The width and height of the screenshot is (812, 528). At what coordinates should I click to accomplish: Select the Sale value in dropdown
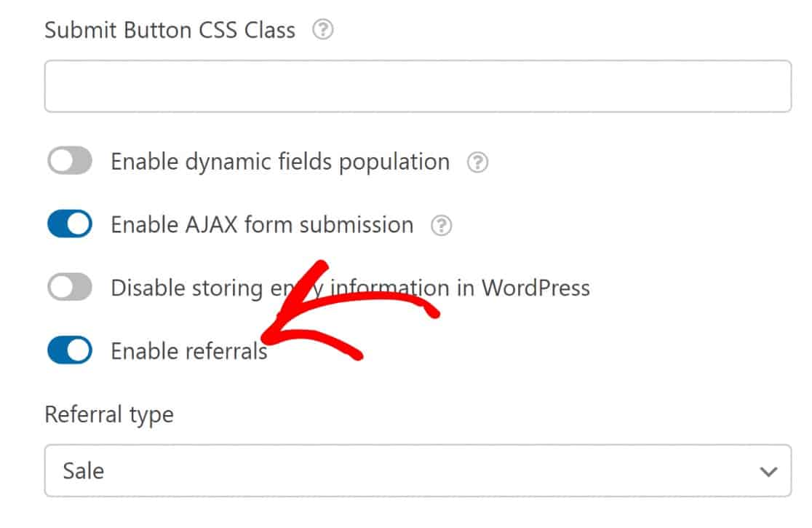tap(84, 471)
